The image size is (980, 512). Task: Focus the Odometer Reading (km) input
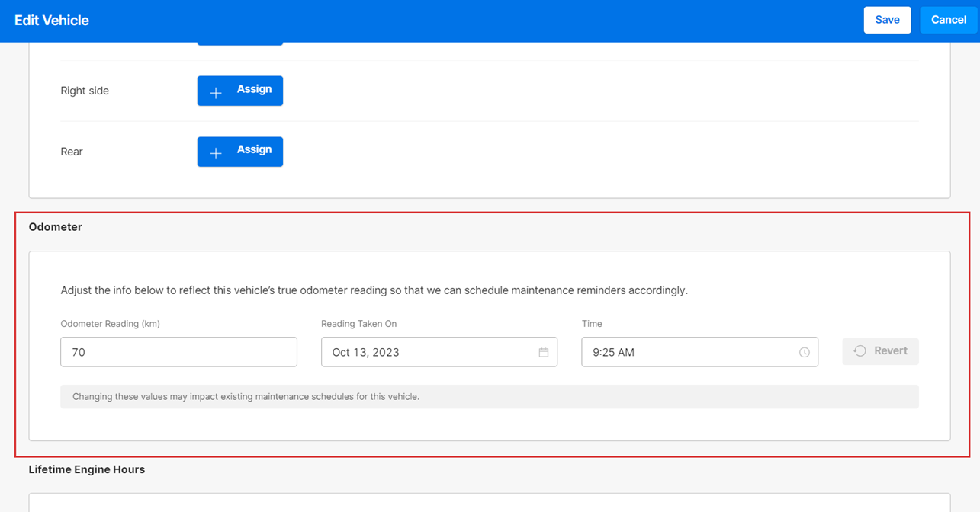178,352
